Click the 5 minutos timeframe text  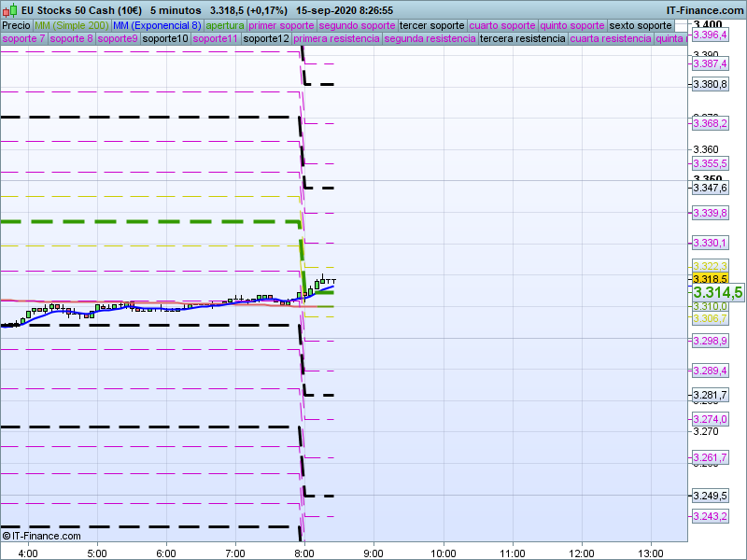tap(176, 9)
